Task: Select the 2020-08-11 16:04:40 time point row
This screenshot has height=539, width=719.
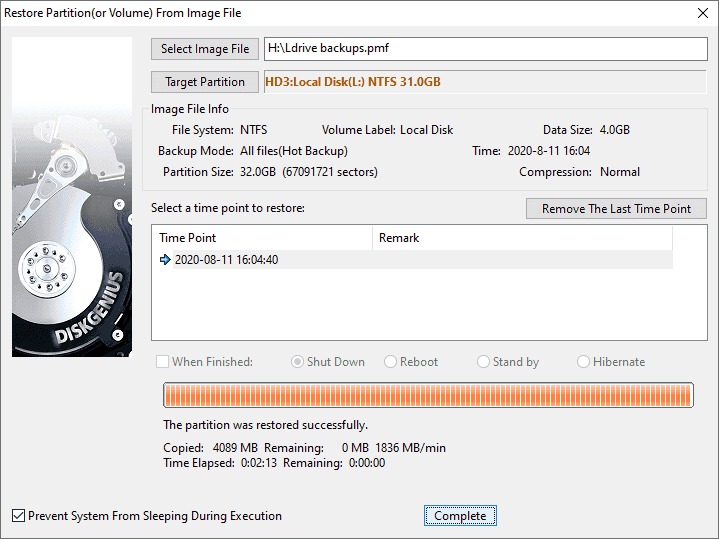Action: [x=228, y=260]
